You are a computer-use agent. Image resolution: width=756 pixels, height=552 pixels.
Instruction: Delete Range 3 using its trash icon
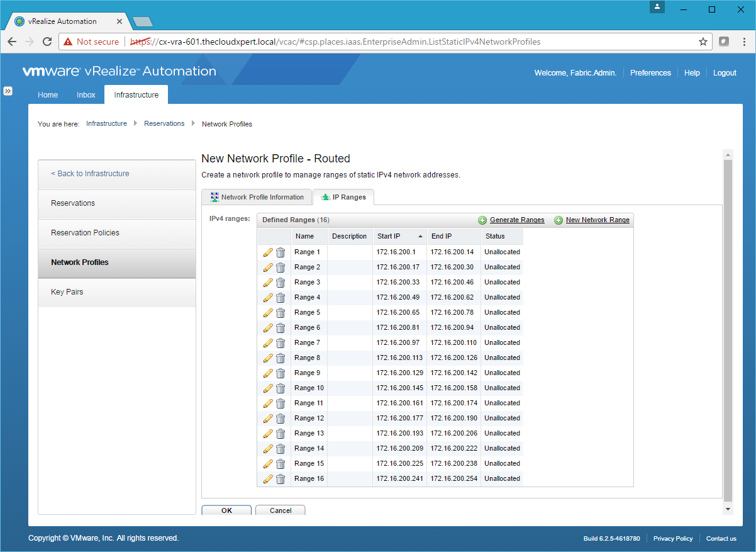281,283
